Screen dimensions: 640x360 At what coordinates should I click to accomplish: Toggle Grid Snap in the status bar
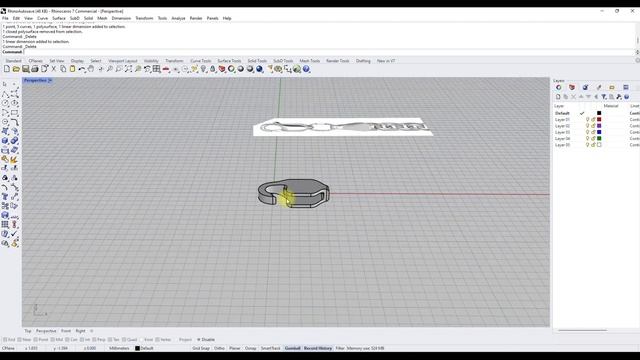point(201,348)
